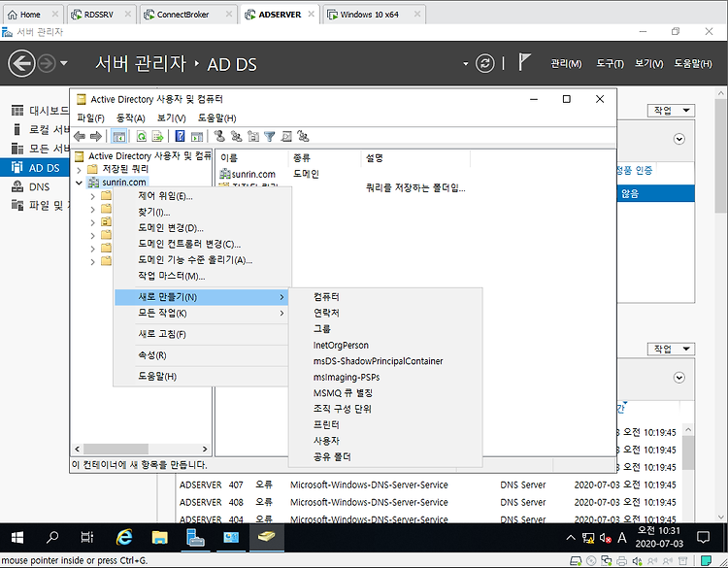Expand the first folder under sunrin.com
The height and width of the screenshot is (568, 728).
(x=92, y=196)
